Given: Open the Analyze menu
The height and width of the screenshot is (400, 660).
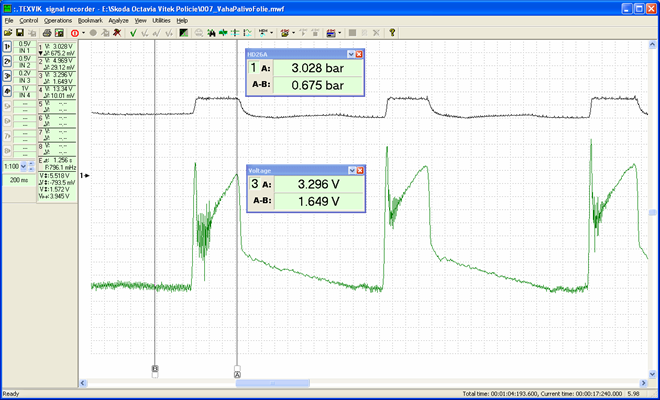Looking at the screenshot, I should (118, 20).
